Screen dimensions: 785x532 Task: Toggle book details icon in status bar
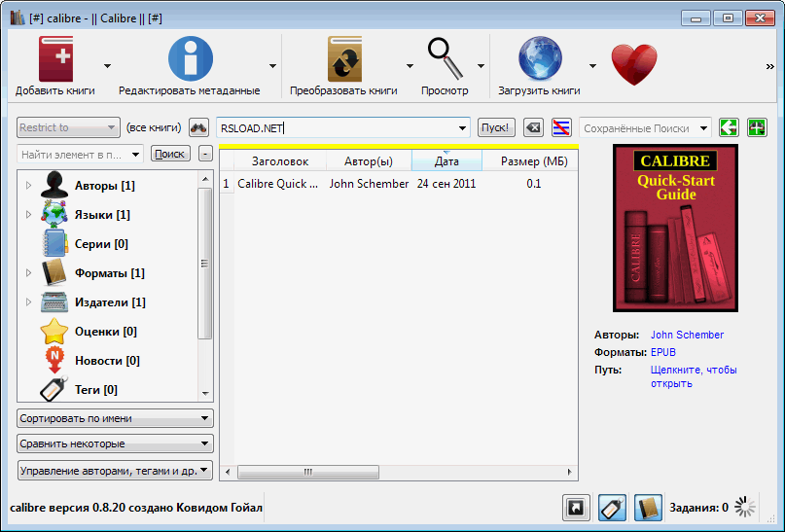coord(648,508)
